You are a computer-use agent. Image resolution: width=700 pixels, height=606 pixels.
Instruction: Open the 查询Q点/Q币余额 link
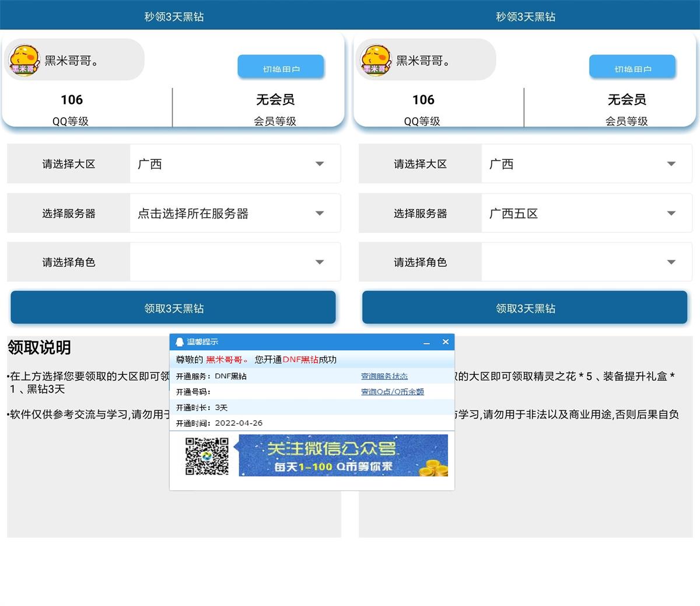(x=391, y=392)
